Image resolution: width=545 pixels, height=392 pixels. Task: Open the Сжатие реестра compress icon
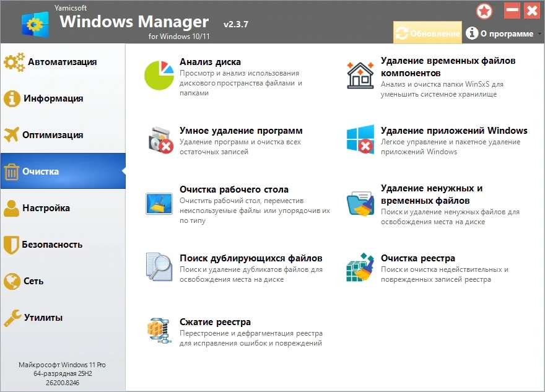[x=159, y=331]
